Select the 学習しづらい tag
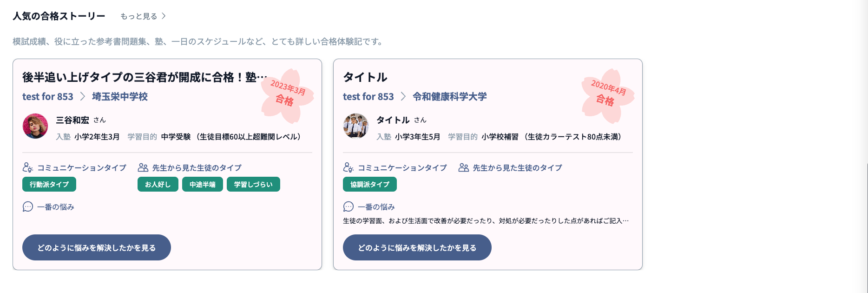The height and width of the screenshot is (293, 868). coord(253,184)
